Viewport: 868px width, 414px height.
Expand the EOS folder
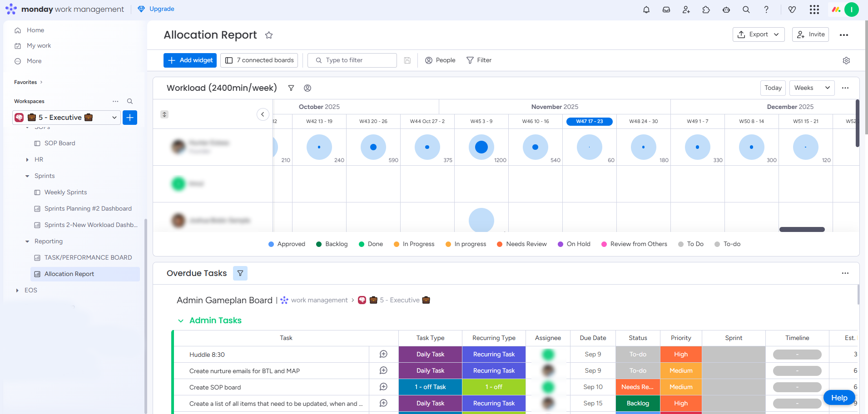tap(17, 291)
